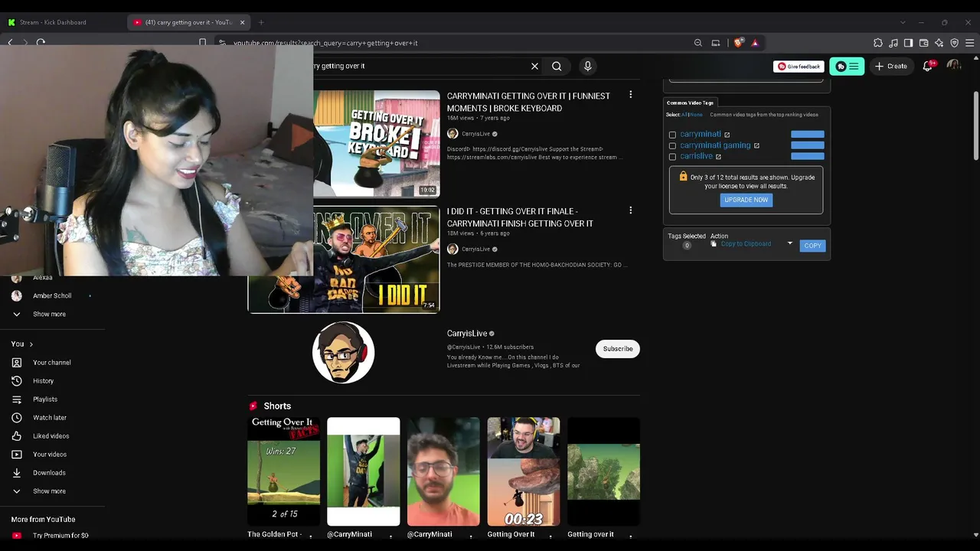This screenshot has height=551, width=980.
Task: Start voice search with the microphone
Action: (x=588, y=66)
